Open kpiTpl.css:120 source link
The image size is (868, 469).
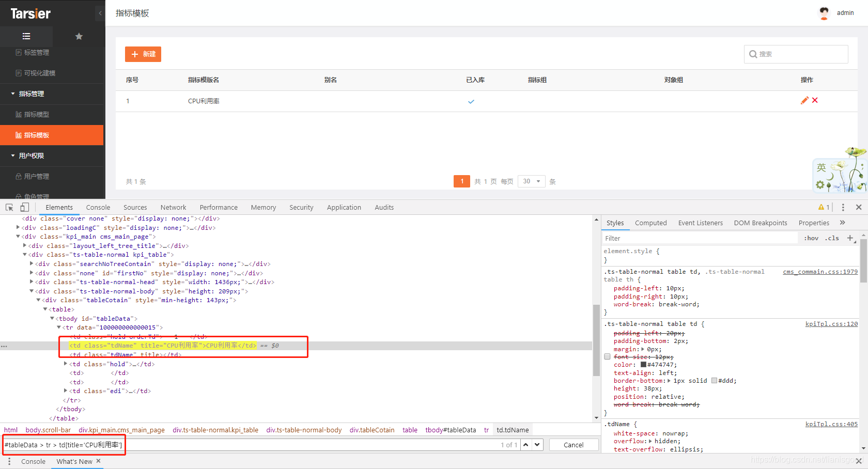pos(831,324)
